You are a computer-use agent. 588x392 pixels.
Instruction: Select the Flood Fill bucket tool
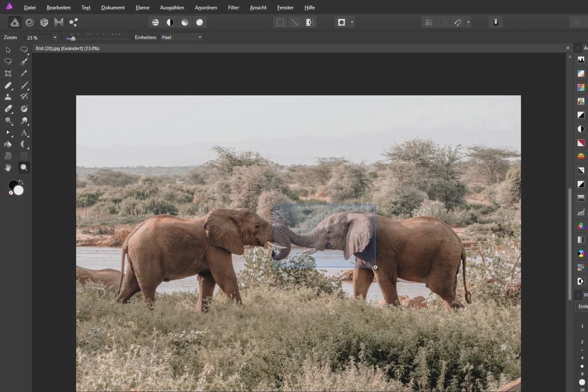point(8,145)
